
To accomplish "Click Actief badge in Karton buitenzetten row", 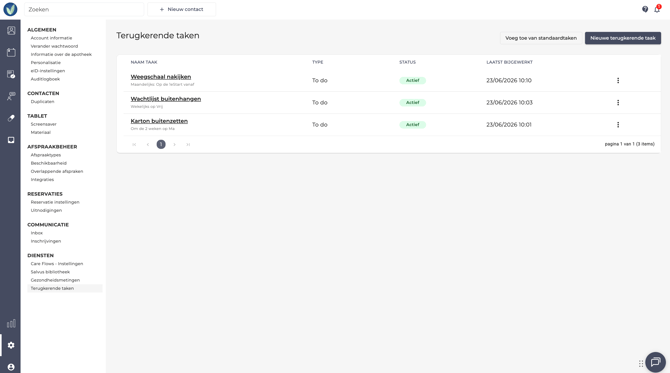I will coord(412,125).
